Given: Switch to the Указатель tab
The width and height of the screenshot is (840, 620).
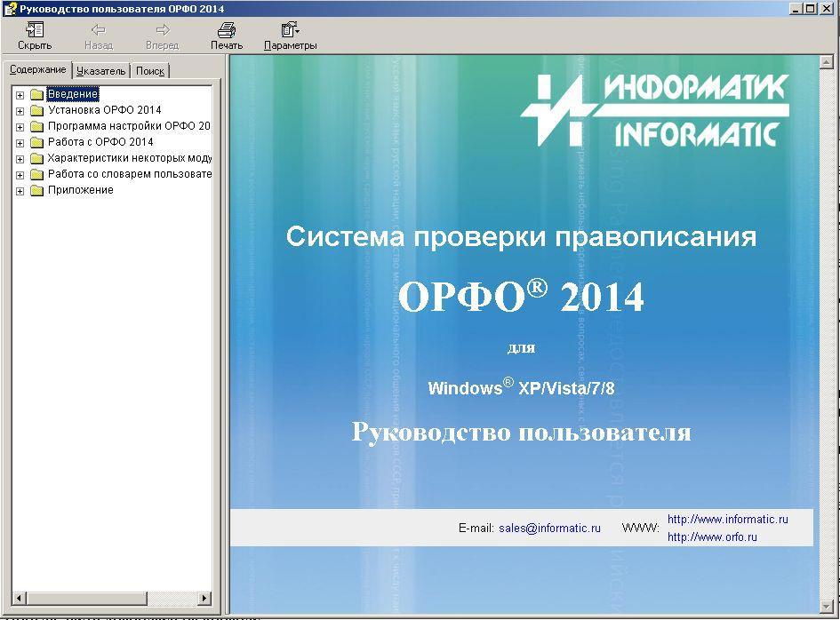Looking at the screenshot, I should click(100, 71).
